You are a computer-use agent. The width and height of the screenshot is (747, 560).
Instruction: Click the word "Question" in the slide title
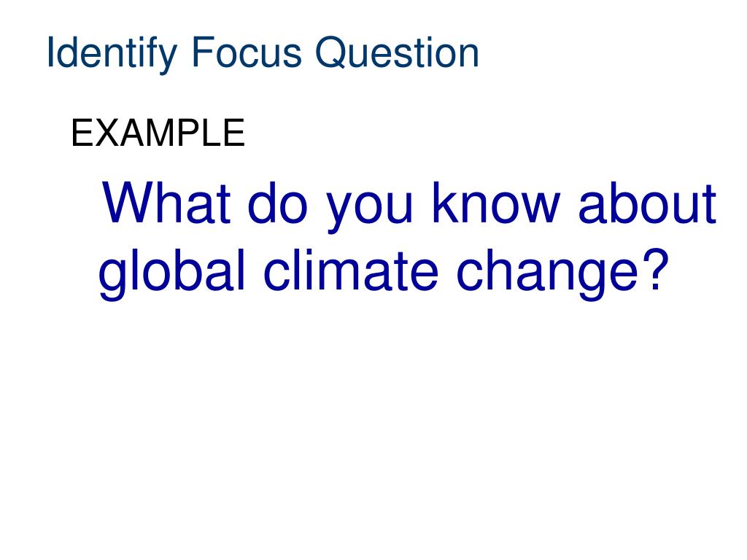[397, 52]
